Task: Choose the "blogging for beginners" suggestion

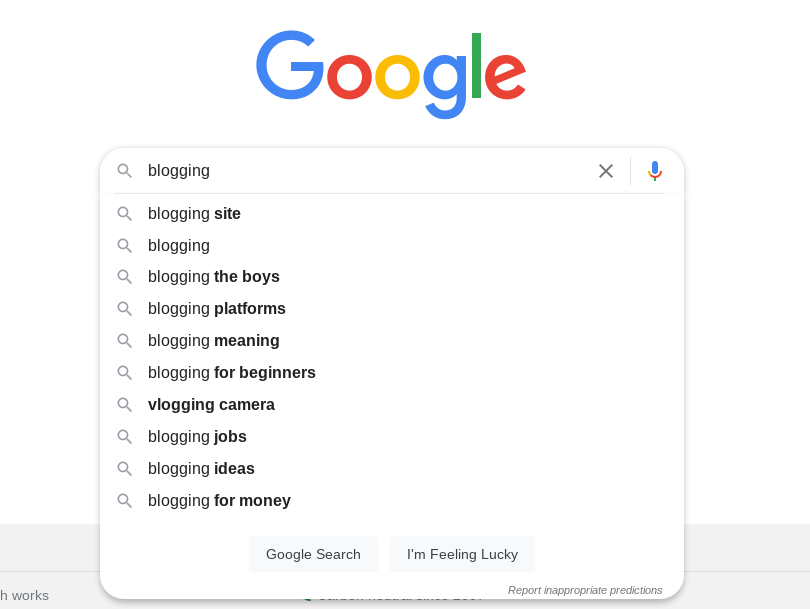Action: click(232, 372)
